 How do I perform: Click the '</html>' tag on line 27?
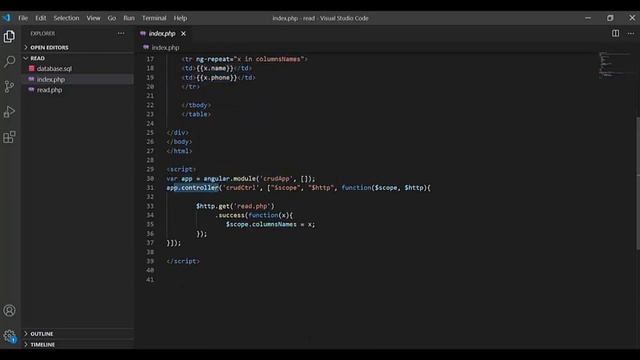(x=179, y=151)
